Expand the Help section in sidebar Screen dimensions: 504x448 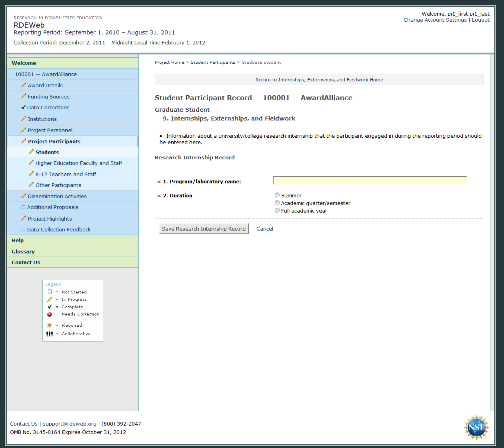click(x=18, y=241)
